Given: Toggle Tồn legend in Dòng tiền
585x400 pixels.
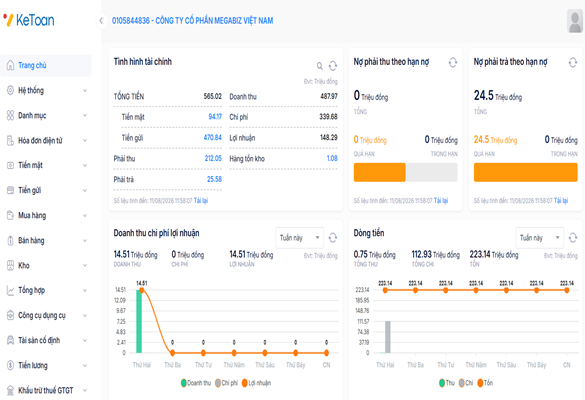Looking at the screenshot, I should tap(485, 383).
